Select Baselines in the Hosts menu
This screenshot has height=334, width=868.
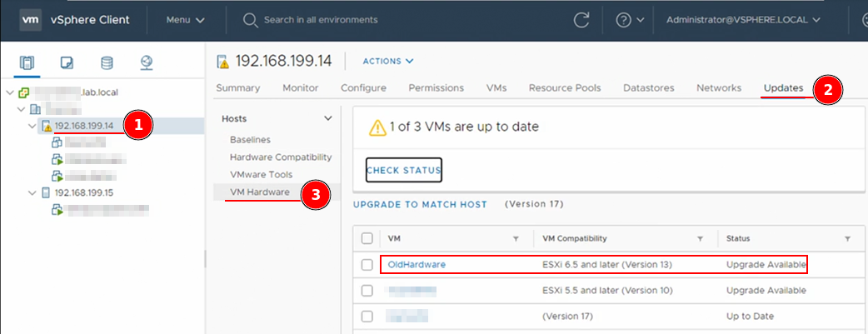[x=250, y=140]
